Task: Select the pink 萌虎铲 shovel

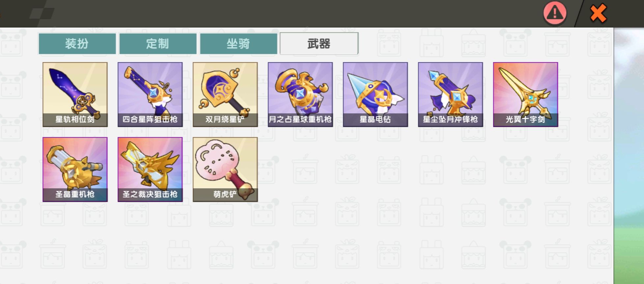Action: click(x=225, y=169)
